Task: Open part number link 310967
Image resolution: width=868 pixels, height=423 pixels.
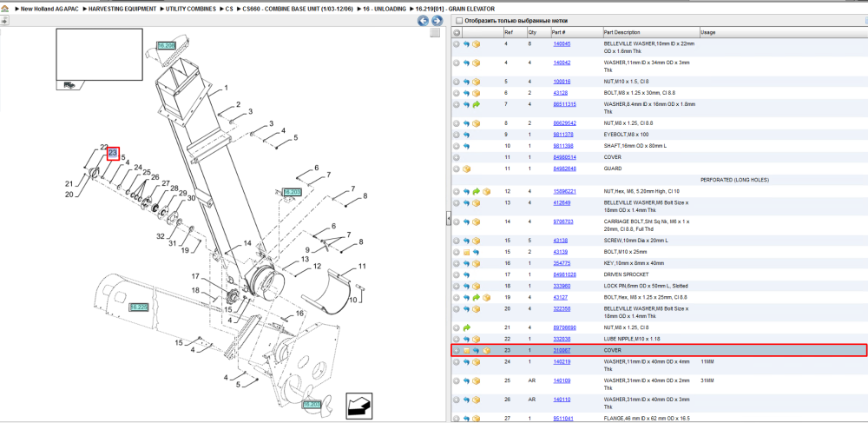Action: coord(562,350)
